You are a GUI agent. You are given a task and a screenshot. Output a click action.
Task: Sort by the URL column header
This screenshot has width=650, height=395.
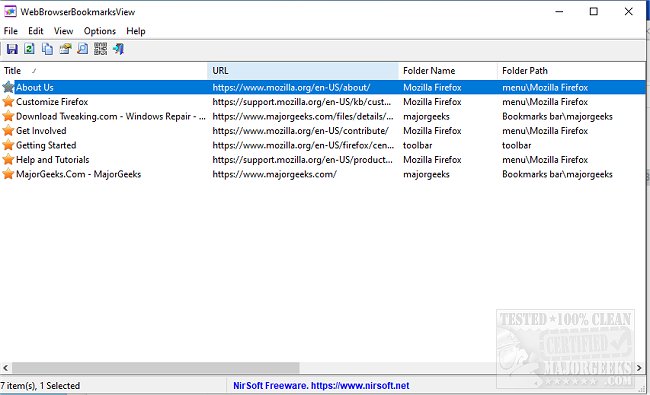[303, 71]
